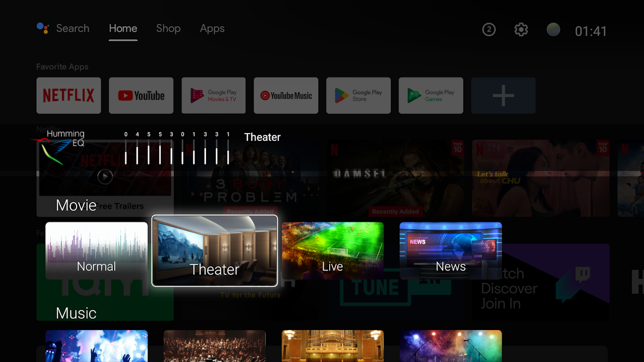Launch the YouTube app tile

(141, 95)
